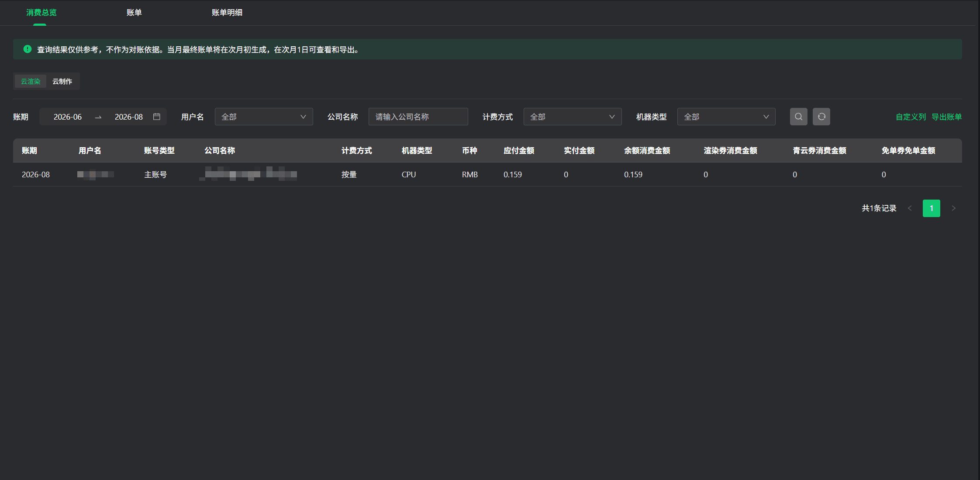
Task: Click the start date 2026-06 field
Action: point(68,117)
